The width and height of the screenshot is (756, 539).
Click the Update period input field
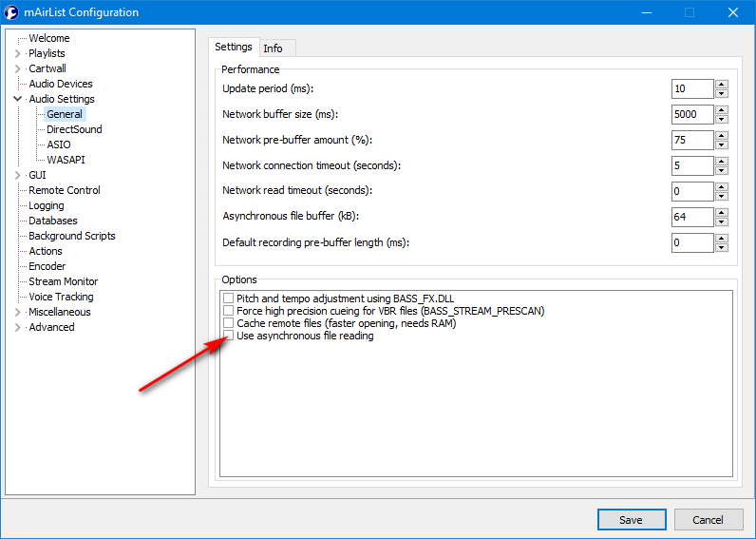point(692,88)
